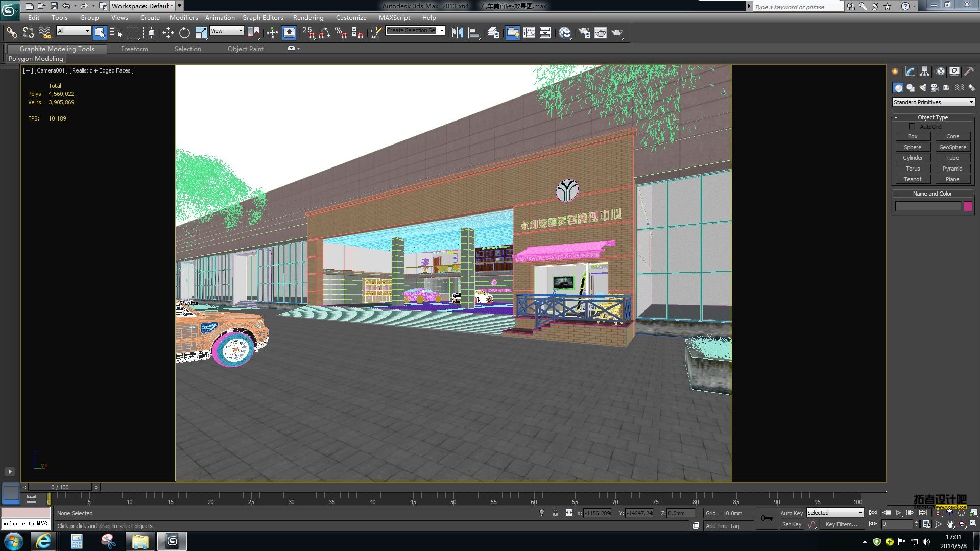The width and height of the screenshot is (980, 551).
Task: Toggle the Percent Snap button
Action: [x=341, y=33]
